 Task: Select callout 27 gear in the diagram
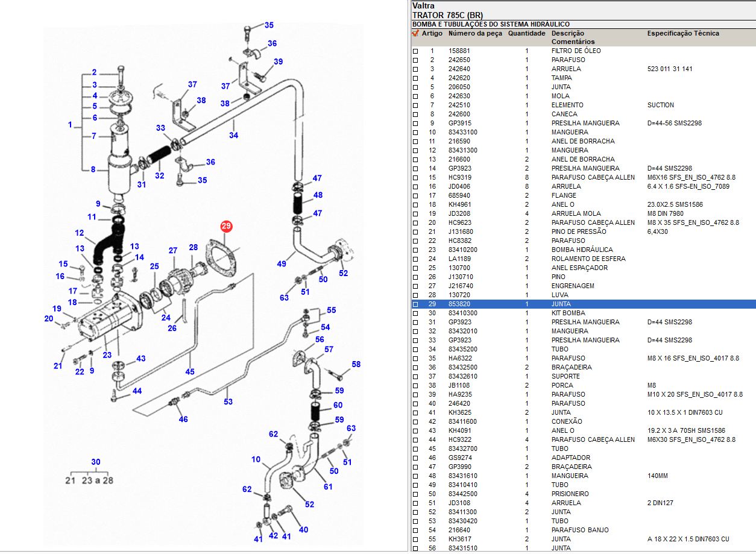(x=173, y=250)
